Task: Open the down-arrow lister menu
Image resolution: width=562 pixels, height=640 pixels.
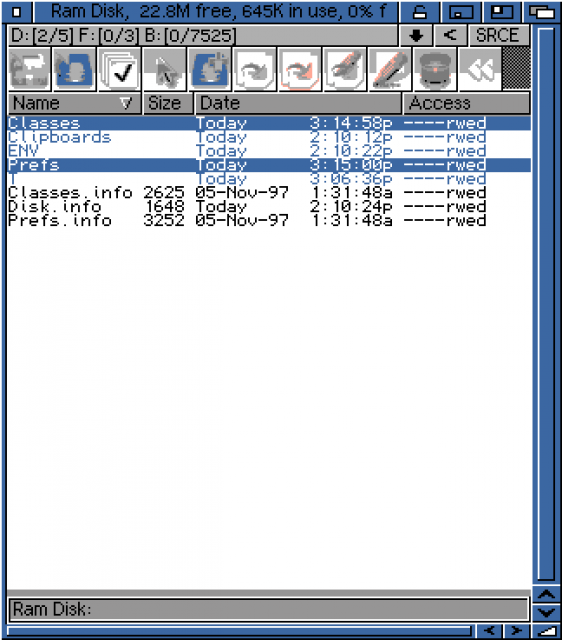Action: (x=416, y=36)
